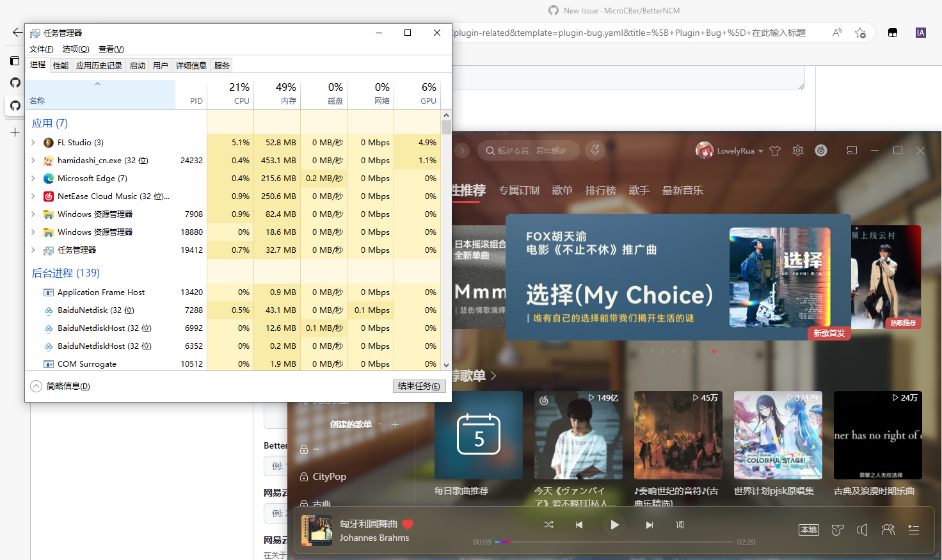Screen dimensions: 942x560
Task: Toggle shuffle play mode
Action: click(x=548, y=524)
